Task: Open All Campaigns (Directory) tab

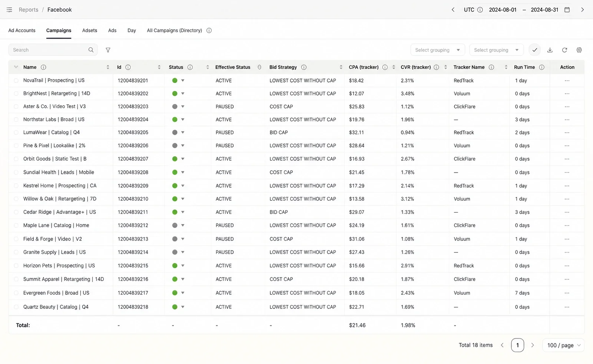Action: [174, 30]
